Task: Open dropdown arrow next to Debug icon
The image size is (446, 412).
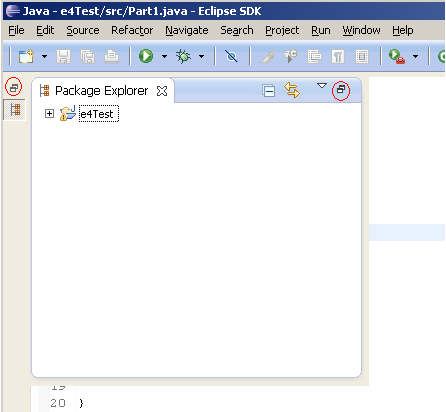Action: (201, 56)
